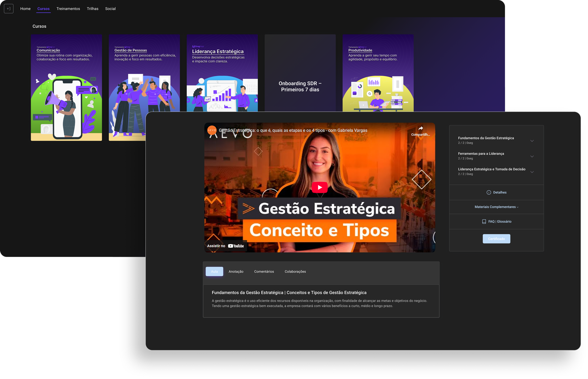Click the share arrow icon on video
Viewport: 588px width, 379px height.
pyautogui.click(x=420, y=128)
